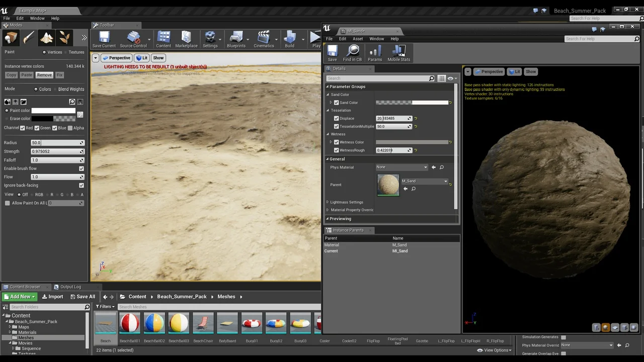
Task: Click the Params toolbar icon
Action: pyautogui.click(x=375, y=53)
